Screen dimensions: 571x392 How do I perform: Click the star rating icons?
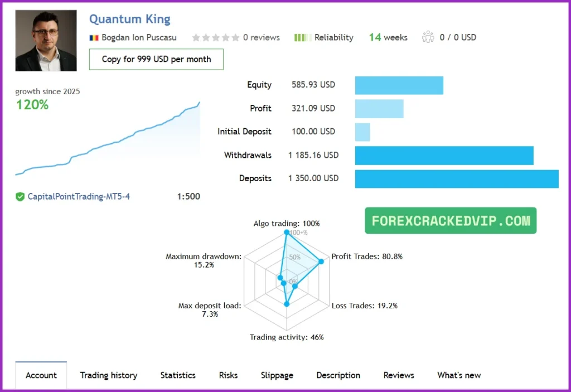click(x=215, y=37)
